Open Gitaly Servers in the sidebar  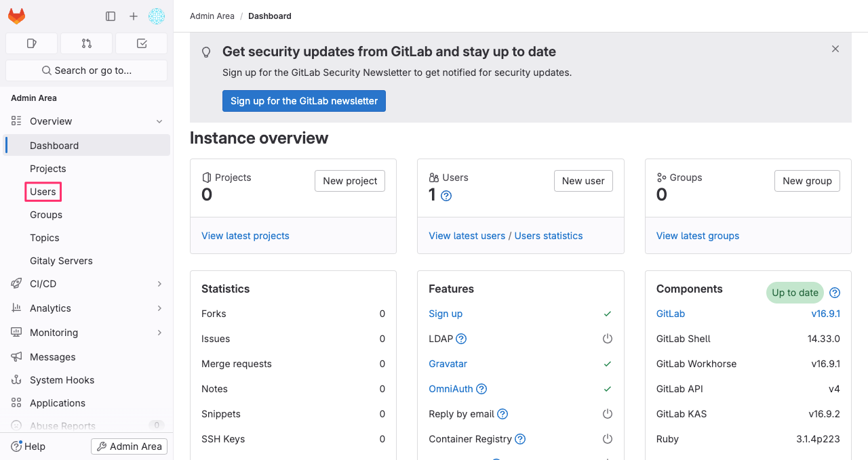pos(87,261)
